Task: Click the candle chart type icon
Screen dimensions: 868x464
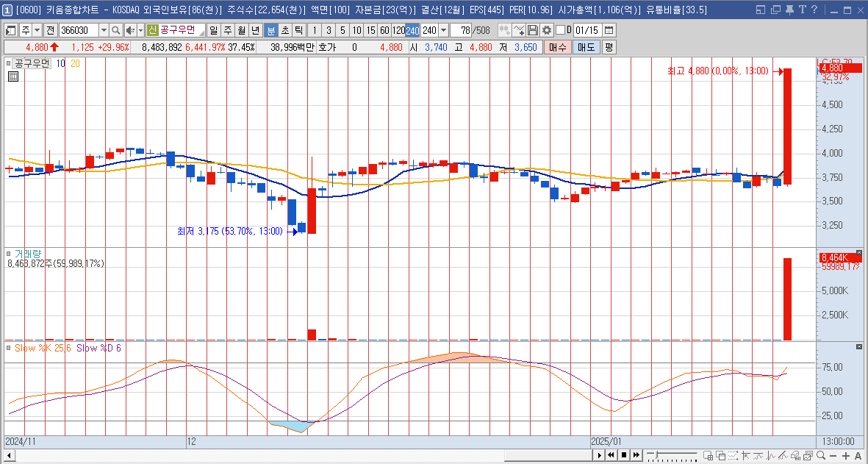Action: point(503,30)
